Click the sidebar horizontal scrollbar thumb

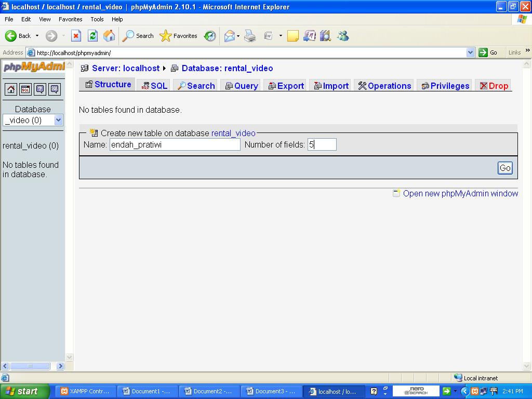tap(30, 366)
